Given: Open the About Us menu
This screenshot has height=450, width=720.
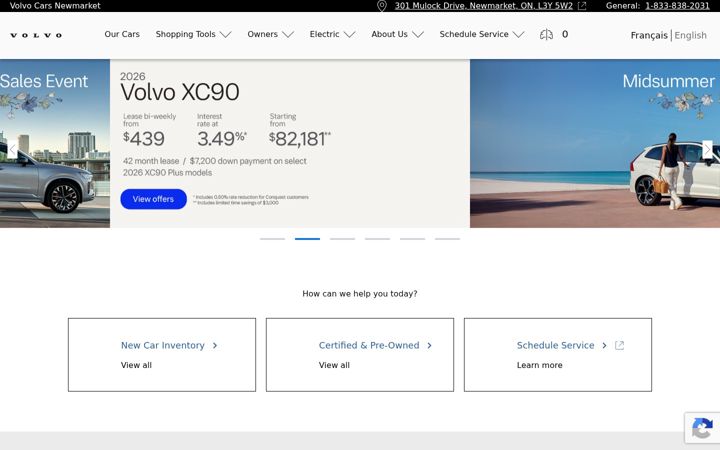Looking at the screenshot, I should coord(389,34).
